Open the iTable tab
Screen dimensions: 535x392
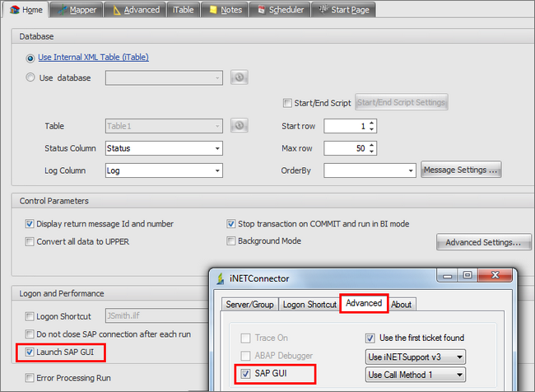[184, 10]
